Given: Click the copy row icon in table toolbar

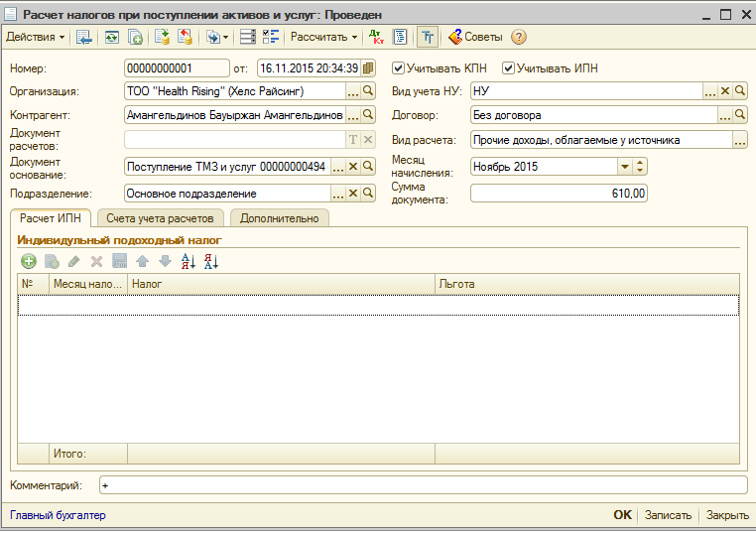Looking at the screenshot, I should pos(52,261).
